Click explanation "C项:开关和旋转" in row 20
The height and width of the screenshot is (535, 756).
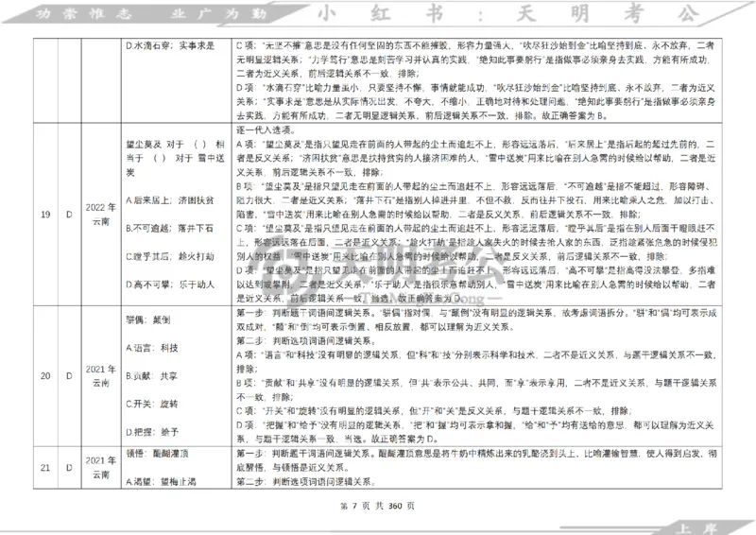[x=434, y=411]
